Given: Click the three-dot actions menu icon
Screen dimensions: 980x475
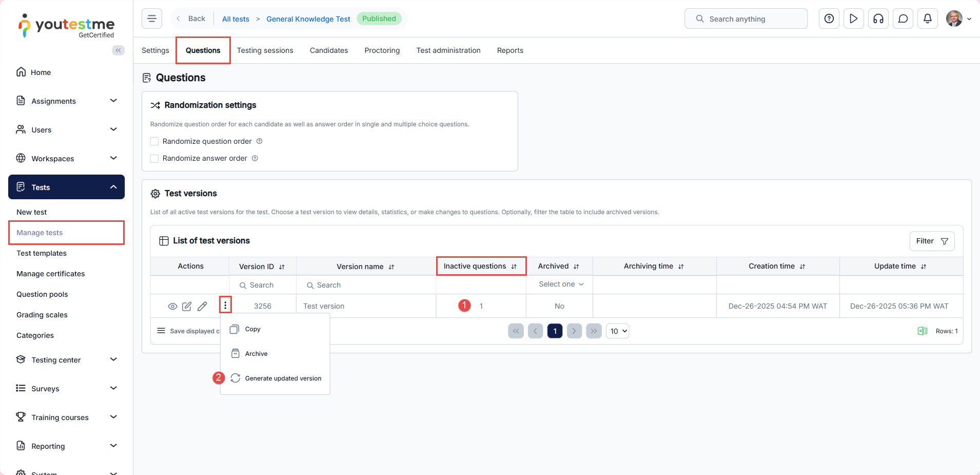Looking at the screenshot, I should (225, 306).
